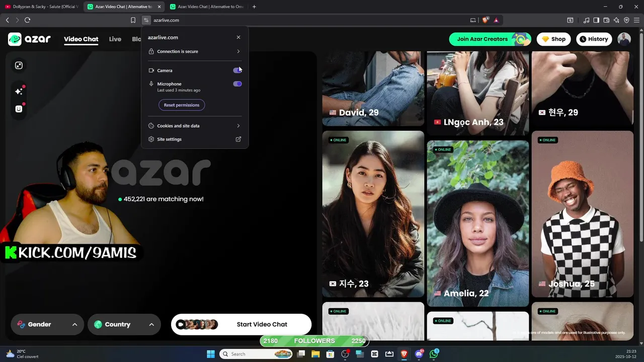Click the Brave VPN shield icon
Screen dimensions: 644x362
[x=626, y=20]
